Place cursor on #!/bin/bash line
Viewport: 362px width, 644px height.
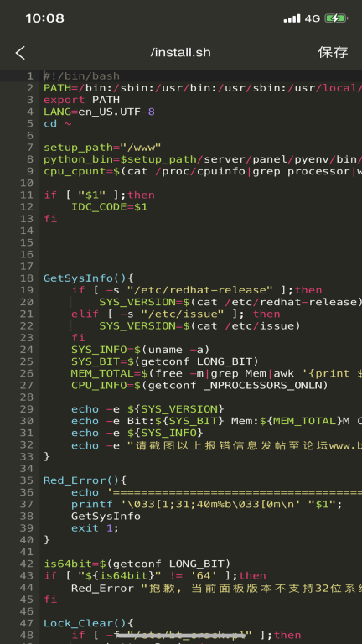pyautogui.click(x=81, y=76)
